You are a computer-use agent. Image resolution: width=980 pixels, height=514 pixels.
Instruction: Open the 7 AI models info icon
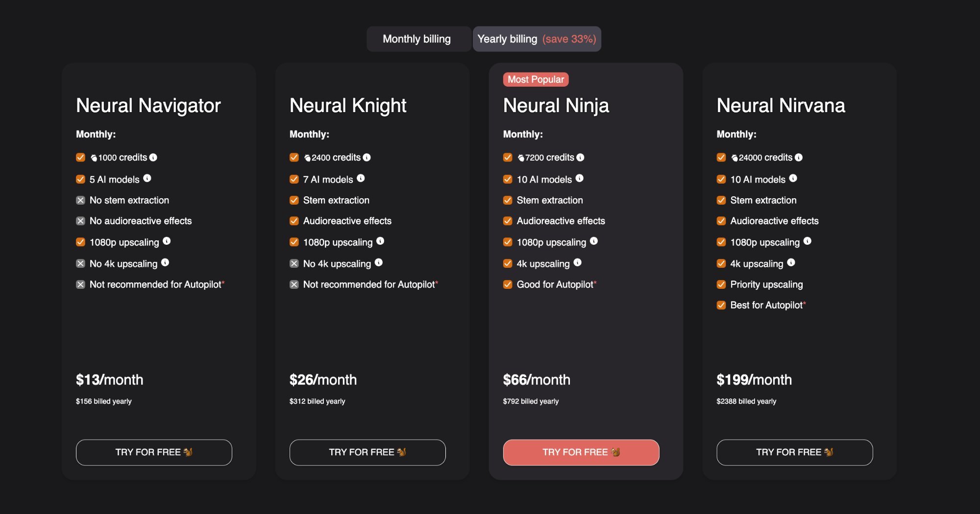(x=361, y=178)
